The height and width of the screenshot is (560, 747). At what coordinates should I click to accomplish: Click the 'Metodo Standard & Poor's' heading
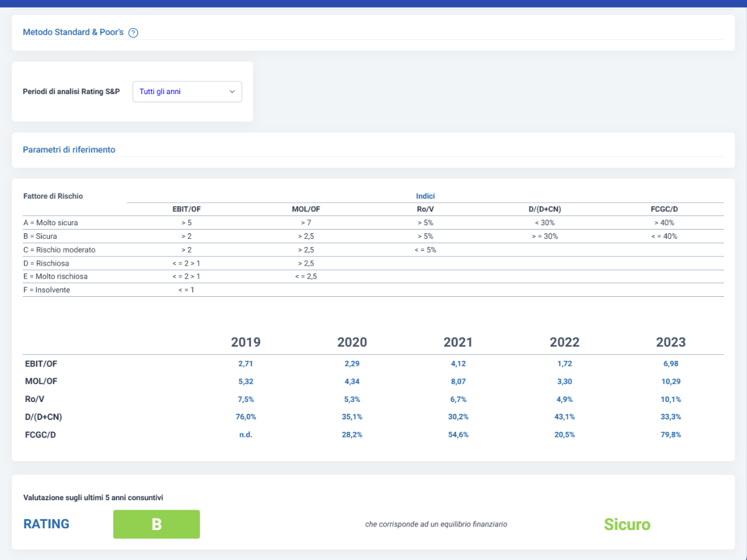(73, 32)
